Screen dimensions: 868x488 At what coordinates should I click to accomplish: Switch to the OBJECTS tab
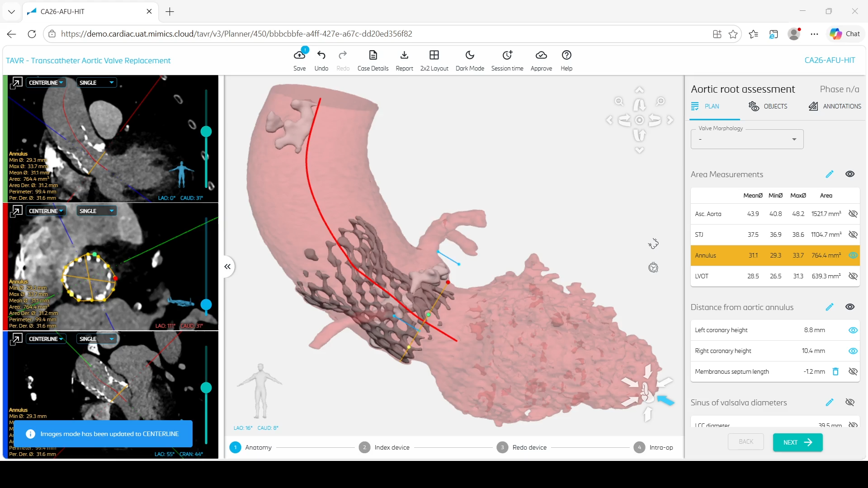[768, 106]
